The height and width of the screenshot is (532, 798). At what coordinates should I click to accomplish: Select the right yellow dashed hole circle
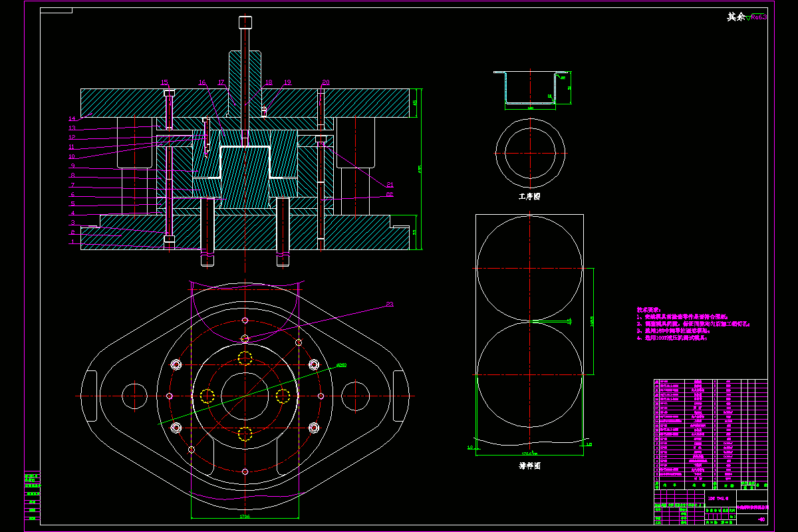tap(283, 396)
